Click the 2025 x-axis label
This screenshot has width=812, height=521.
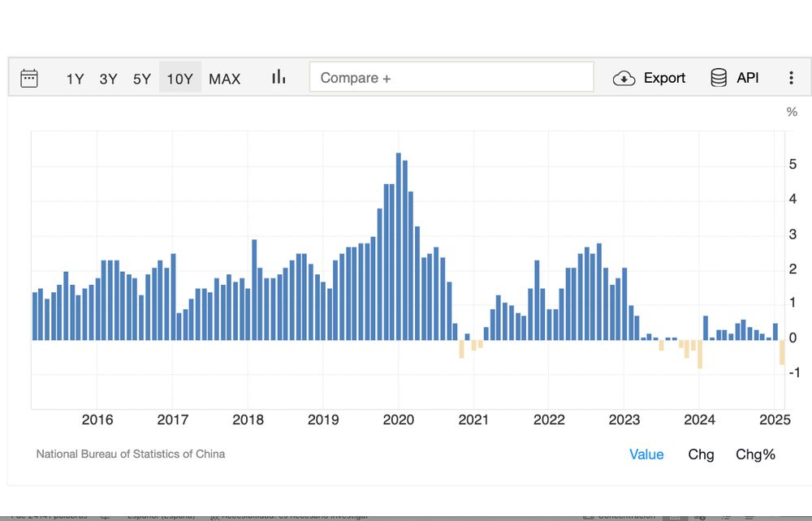[x=775, y=420]
